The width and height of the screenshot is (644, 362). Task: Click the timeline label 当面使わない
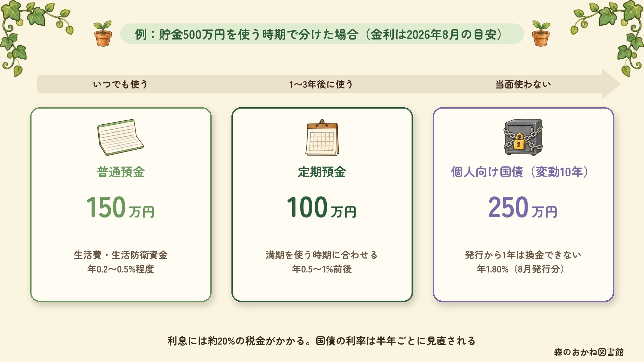click(x=523, y=84)
